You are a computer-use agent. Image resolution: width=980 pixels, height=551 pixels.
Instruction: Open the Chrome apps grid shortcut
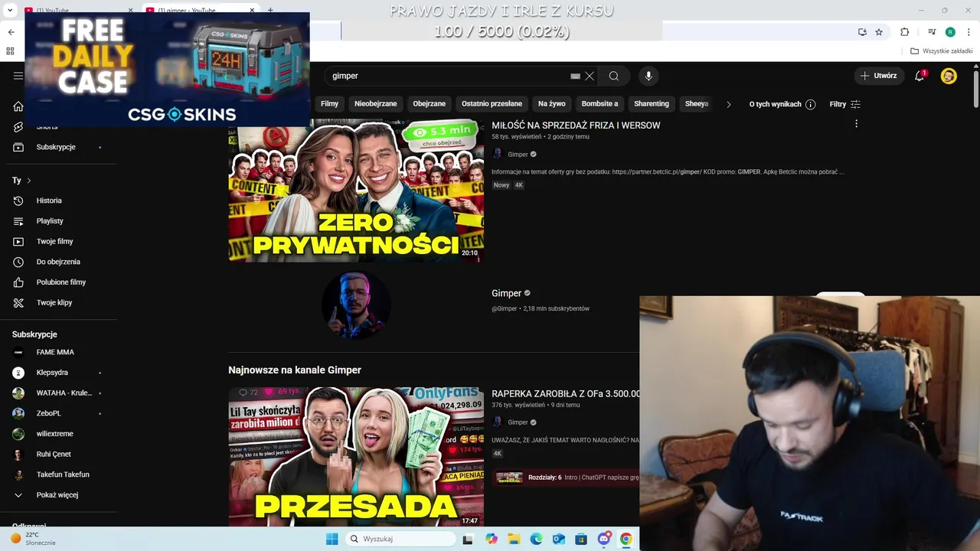pyautogui.click(x=10, y=51)
